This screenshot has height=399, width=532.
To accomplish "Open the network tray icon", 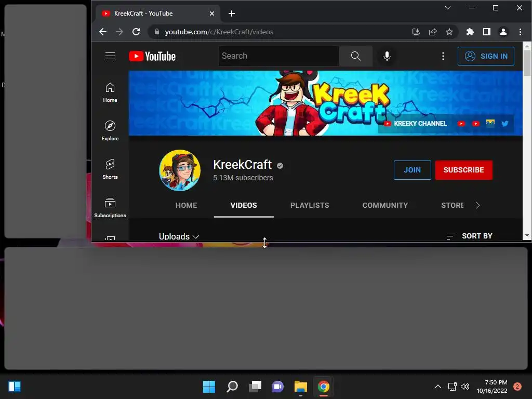I will (453, 387).
